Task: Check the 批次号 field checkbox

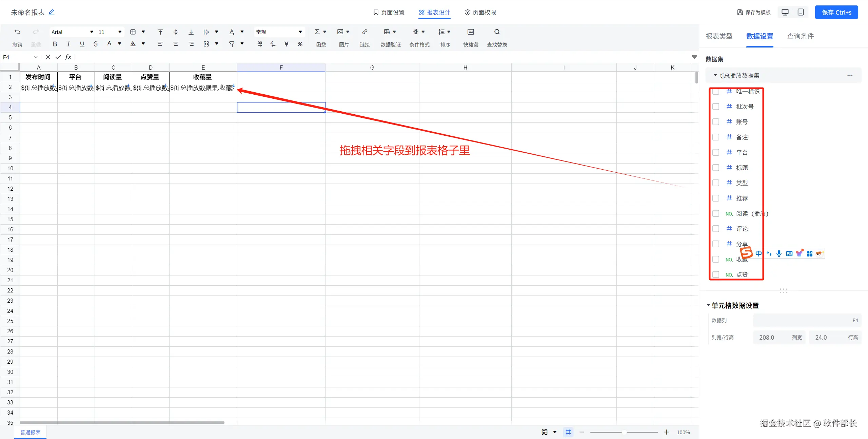Action: (x=716, y=107)
